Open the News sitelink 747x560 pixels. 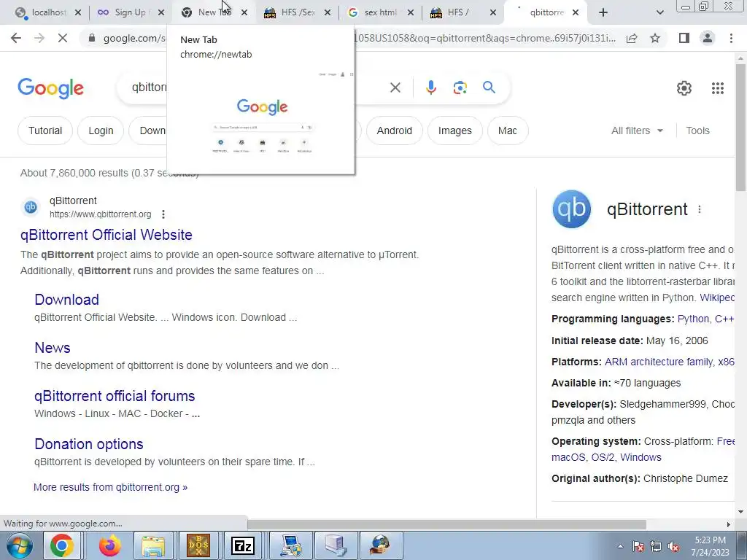click(53, 348)
